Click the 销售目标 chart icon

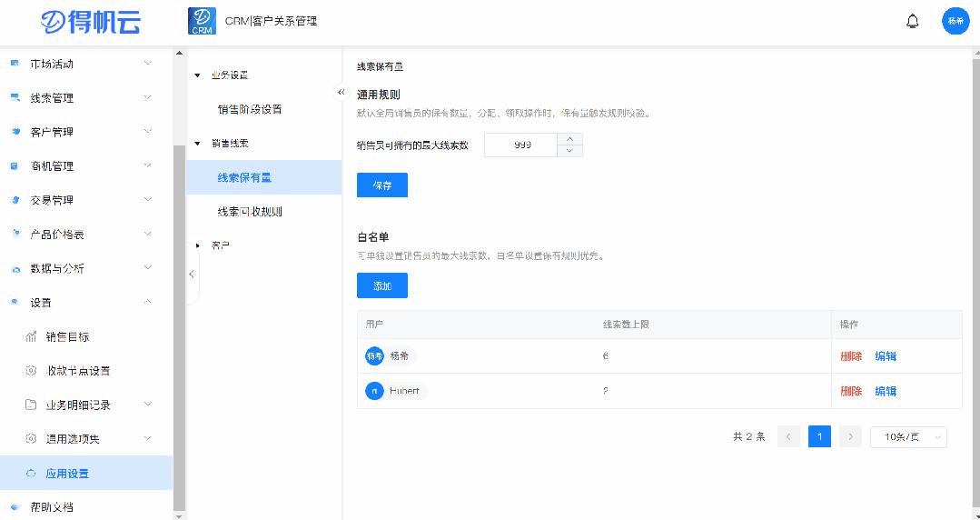[x=31, y=336]
